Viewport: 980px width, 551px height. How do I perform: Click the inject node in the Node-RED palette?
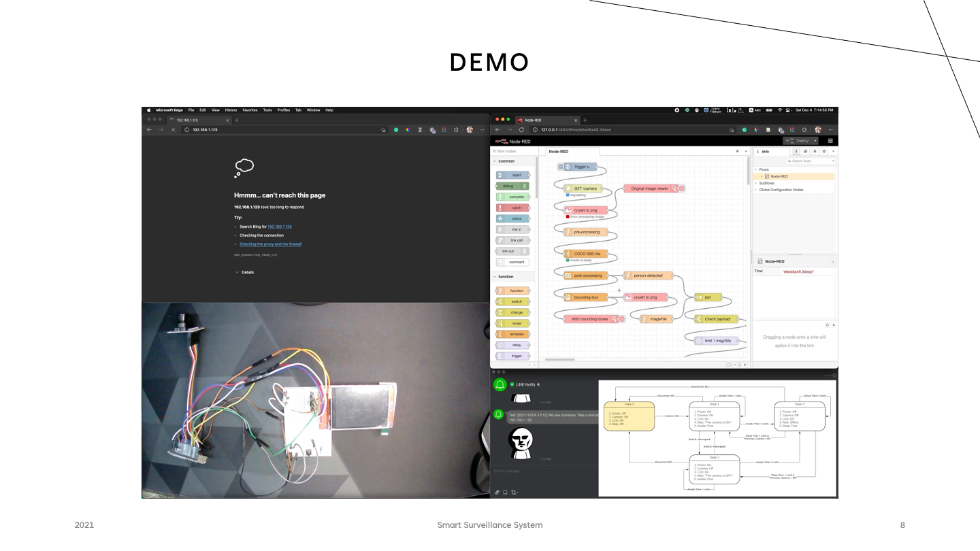click(x=513, y=175)
